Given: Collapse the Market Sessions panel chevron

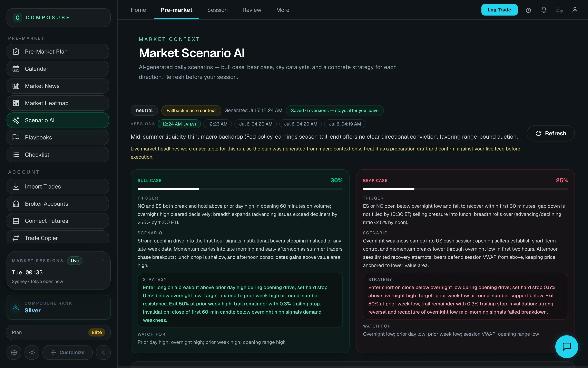Looking at the screenshot, I should point(103,261).
